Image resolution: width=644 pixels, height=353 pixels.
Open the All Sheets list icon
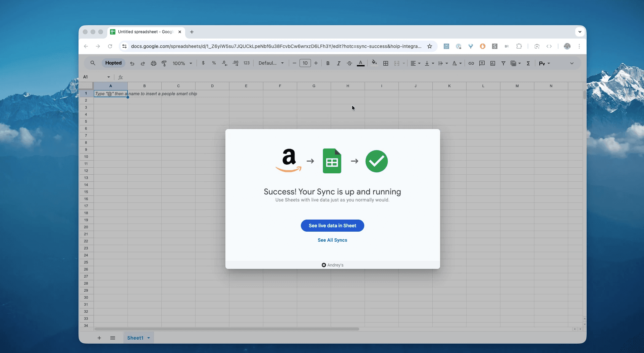click(113, 338)
